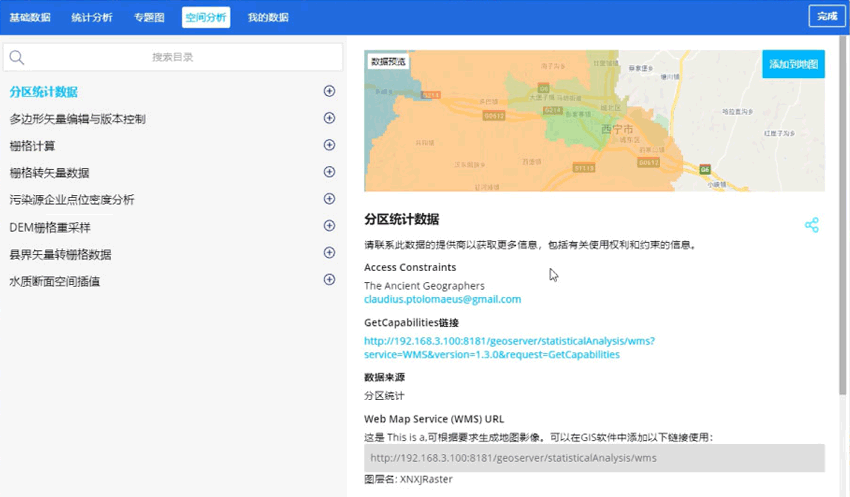850x497 pixels.
Task: Click plus icon for 多边形矢量编辑与版本控制
Action: coord(329,118)
